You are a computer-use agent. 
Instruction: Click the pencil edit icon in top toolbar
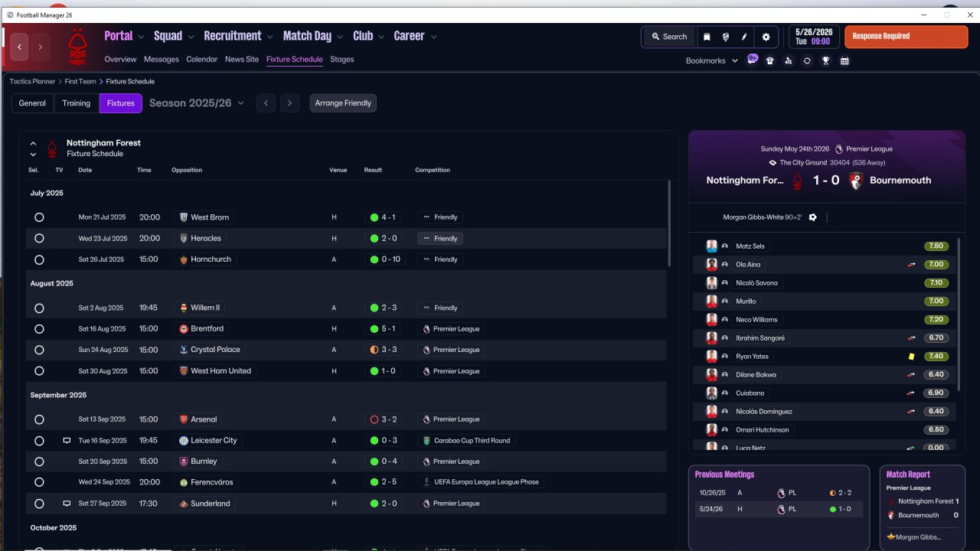744,37
